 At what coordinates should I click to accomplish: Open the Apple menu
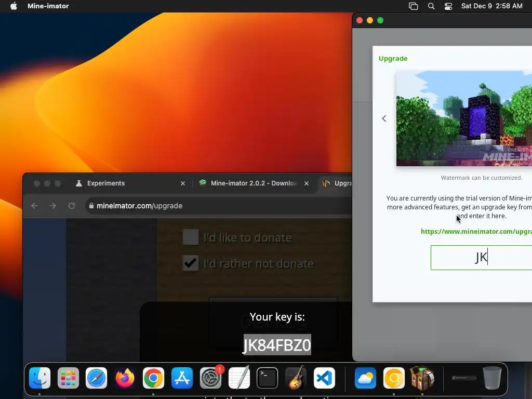coord(14,6)
